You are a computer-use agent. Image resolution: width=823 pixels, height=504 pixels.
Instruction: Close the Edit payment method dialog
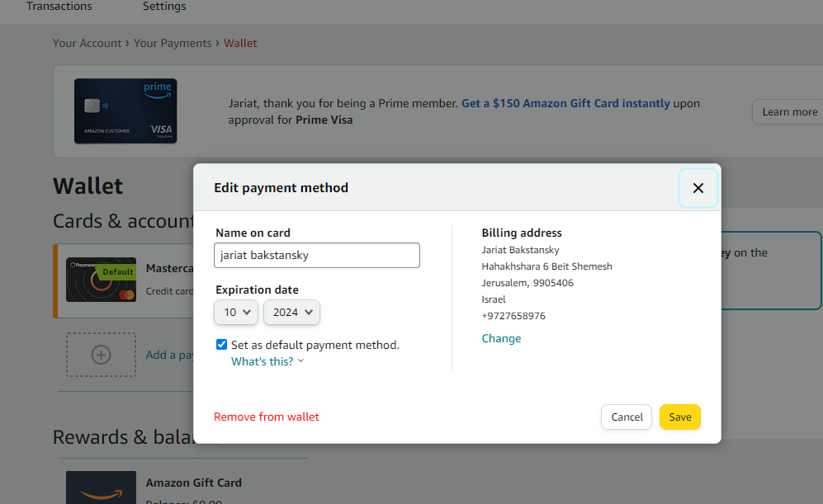(x=698, y=188)
